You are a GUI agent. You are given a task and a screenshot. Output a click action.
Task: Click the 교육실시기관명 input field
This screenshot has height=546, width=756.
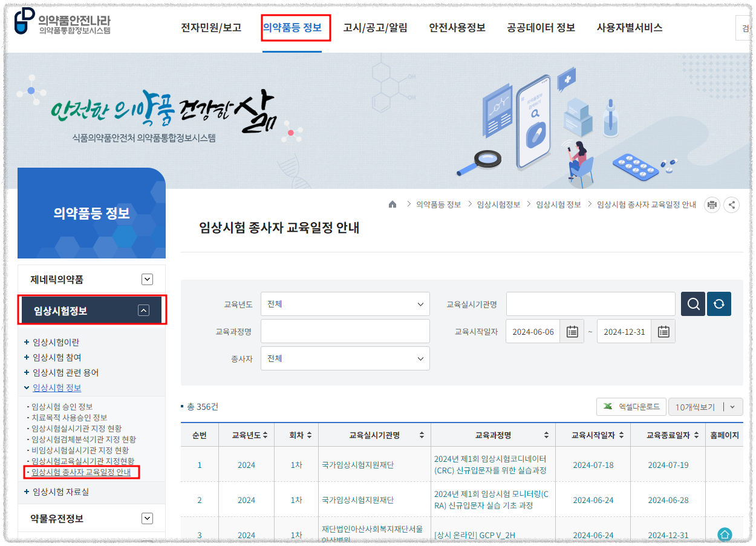[590, 304]
